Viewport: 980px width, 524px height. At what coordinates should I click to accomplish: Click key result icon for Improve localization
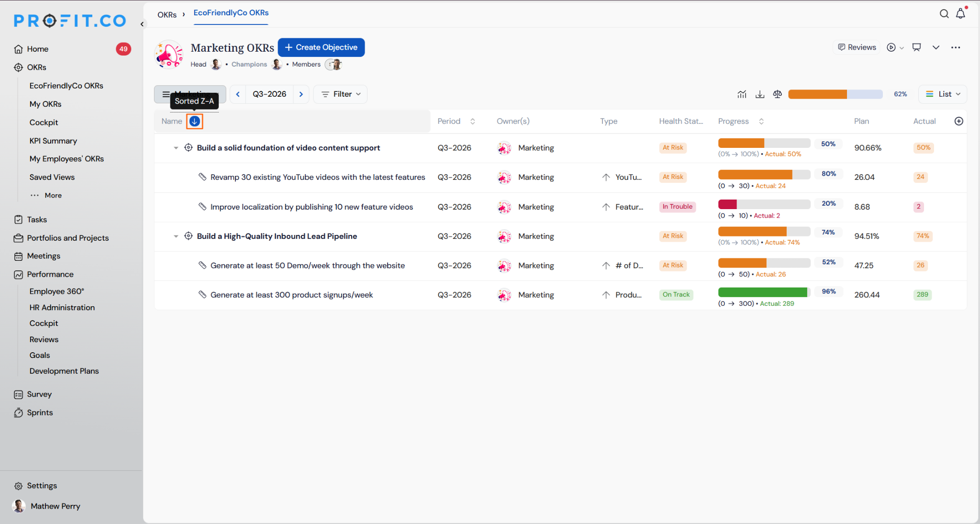coord(202,206)
